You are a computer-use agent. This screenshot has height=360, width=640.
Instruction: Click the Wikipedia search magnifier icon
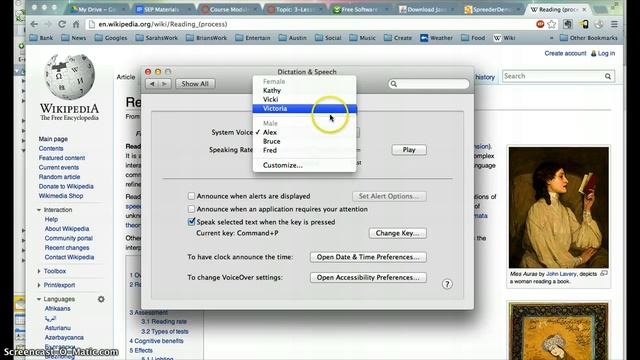607,76
